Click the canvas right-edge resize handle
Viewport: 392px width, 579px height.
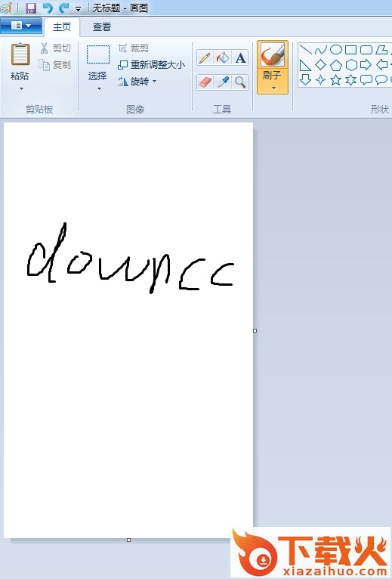(255, 330)
